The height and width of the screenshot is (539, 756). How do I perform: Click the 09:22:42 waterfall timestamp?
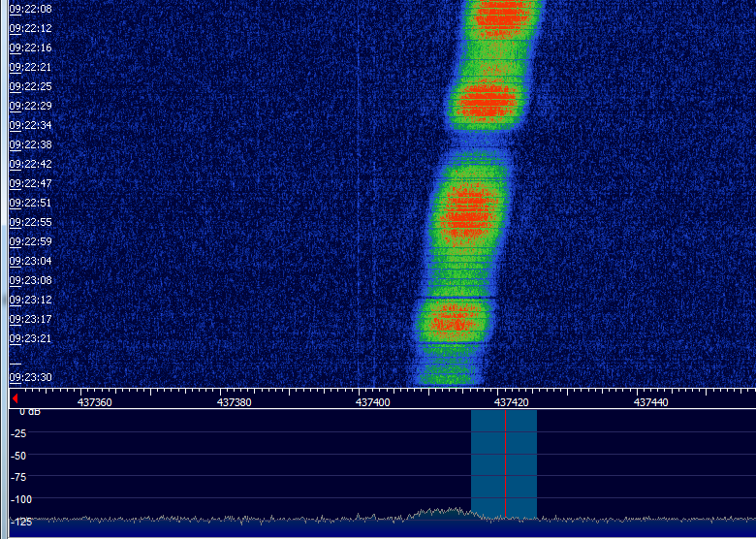click(30, 164)
